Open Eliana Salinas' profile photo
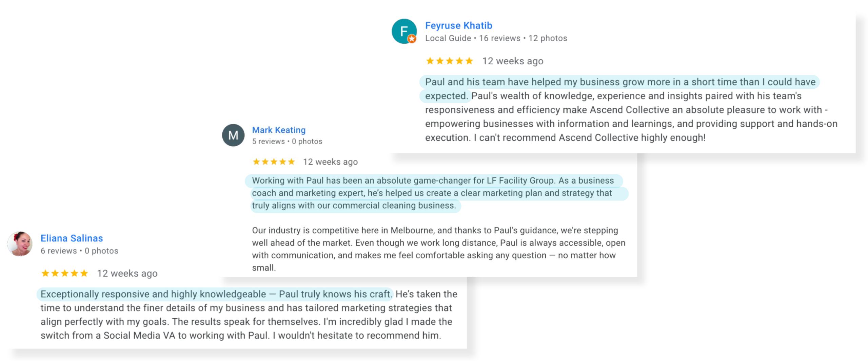 [x=20, y=243]
